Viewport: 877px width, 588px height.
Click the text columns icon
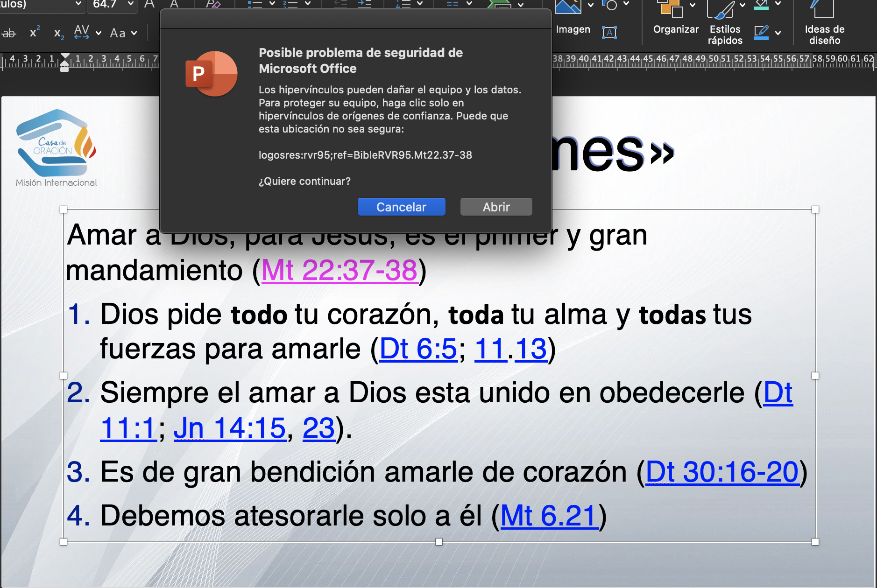coord(453,4)
